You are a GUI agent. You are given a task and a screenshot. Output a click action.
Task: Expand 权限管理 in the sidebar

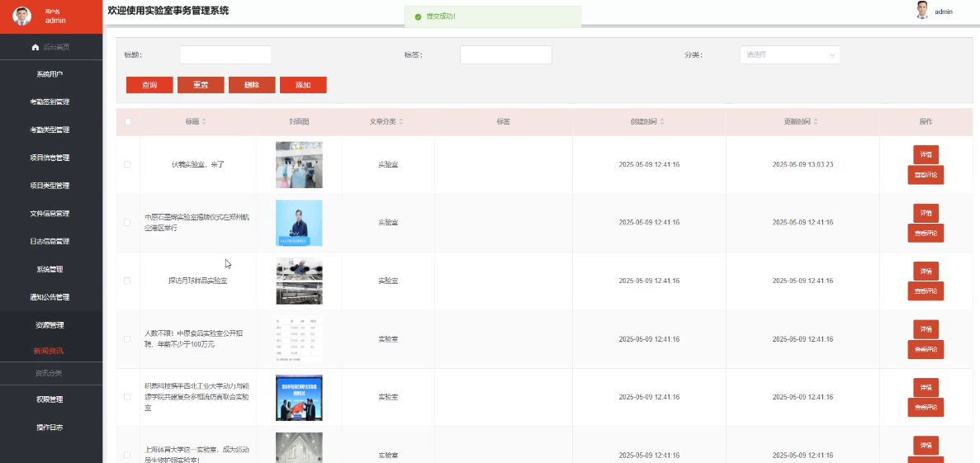(x=50, y=400)
